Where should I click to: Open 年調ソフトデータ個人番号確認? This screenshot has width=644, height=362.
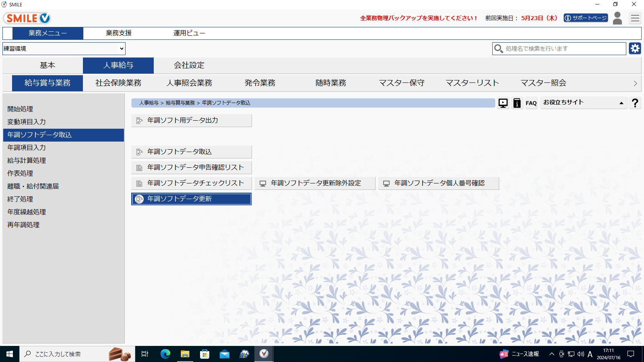438,183
